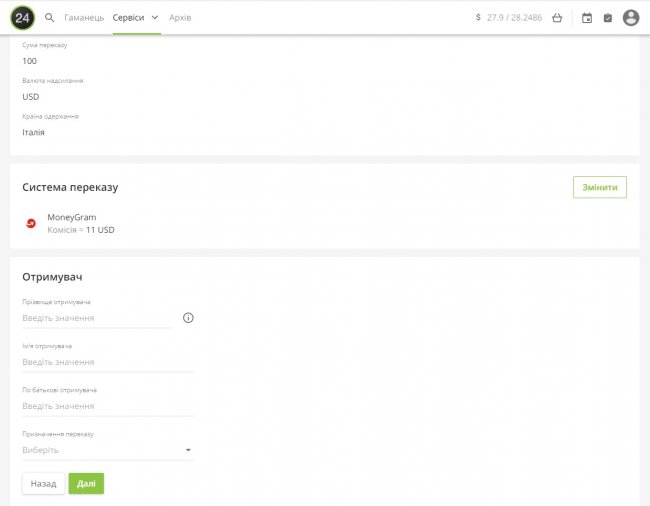The height and width of the screenshot is (506, 650).
Task: Open the calendar icon in header
Action: (x=587, y=18)
